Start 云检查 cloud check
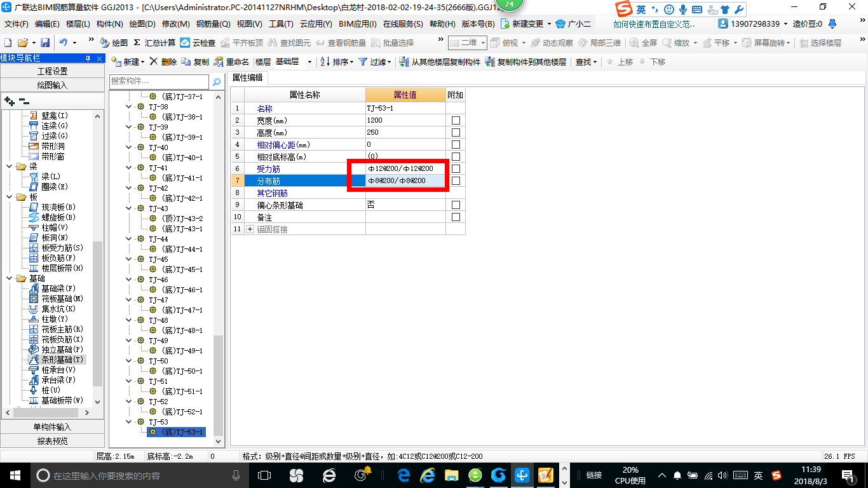Image resolution: width=868 pixels, height=488 pixels. pyautogui.click(x=198, y=43)
